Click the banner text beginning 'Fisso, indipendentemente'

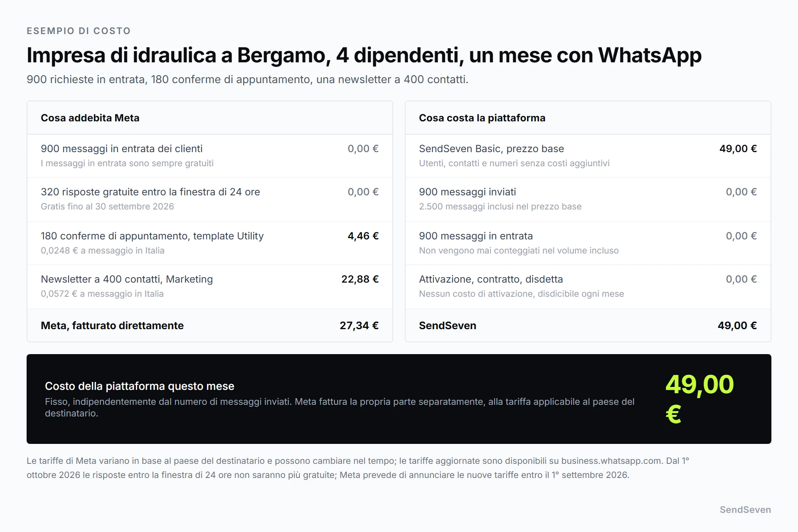point(340,408)
